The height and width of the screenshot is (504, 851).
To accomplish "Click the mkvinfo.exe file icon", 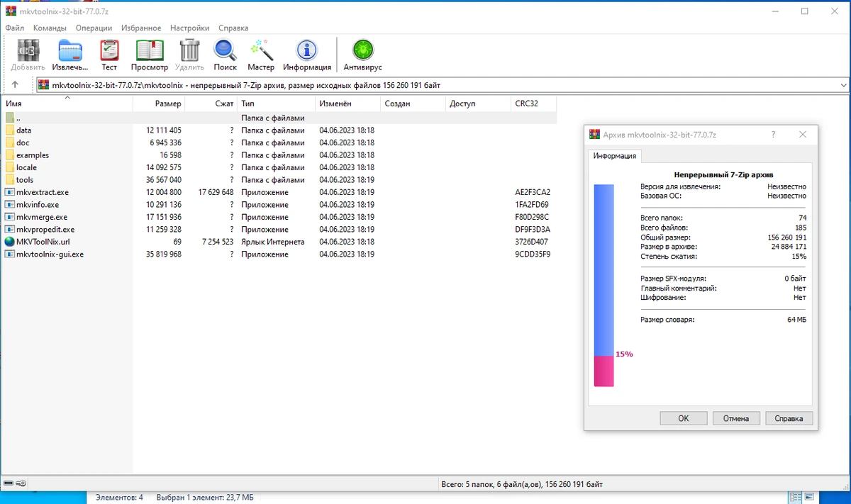I will (9, 205).
